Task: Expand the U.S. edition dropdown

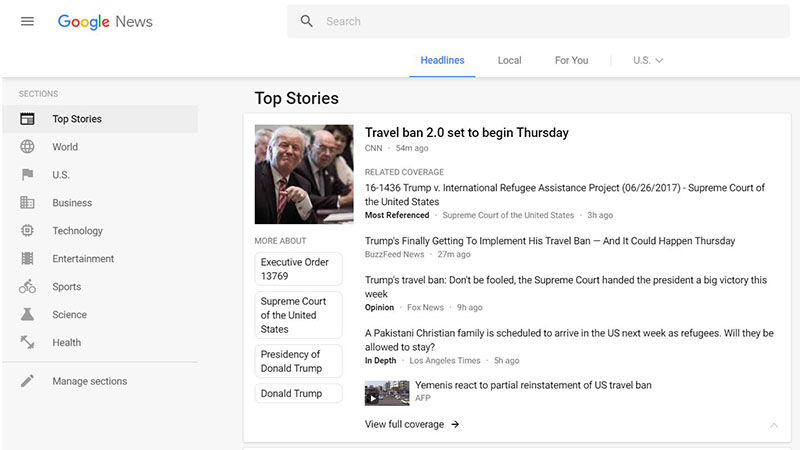Action: click(x=648, y=60)
